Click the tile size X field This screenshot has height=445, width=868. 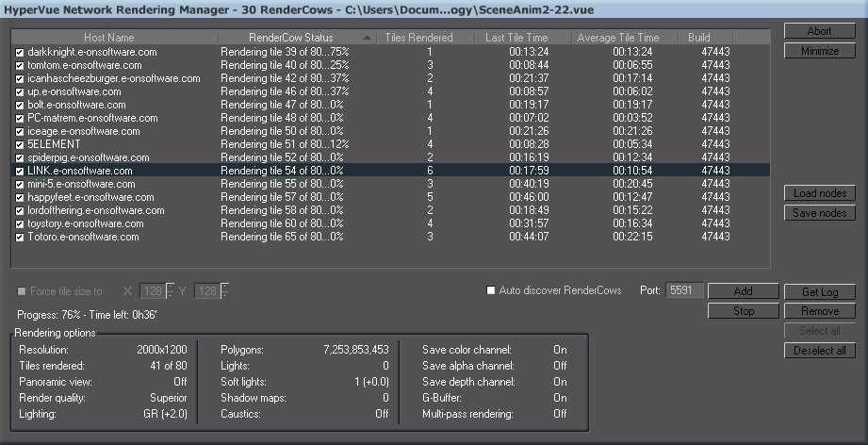[x=153, y=291]
